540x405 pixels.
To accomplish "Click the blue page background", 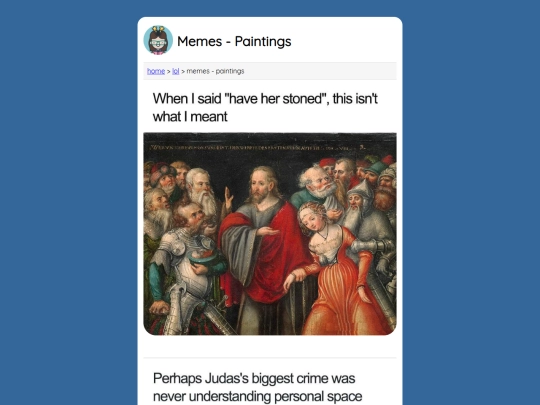I will (x=69, y=207).
